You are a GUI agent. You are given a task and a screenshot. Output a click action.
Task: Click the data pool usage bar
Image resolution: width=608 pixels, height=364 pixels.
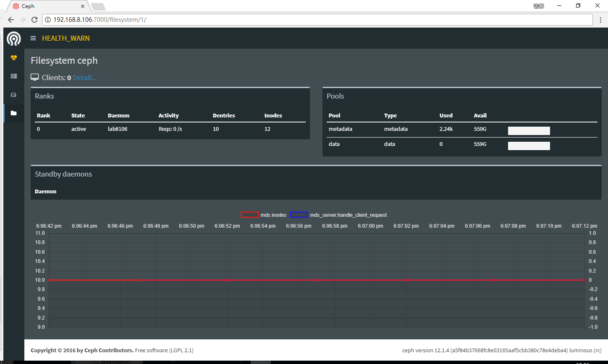pyautogui.click(x=529, y=146)
